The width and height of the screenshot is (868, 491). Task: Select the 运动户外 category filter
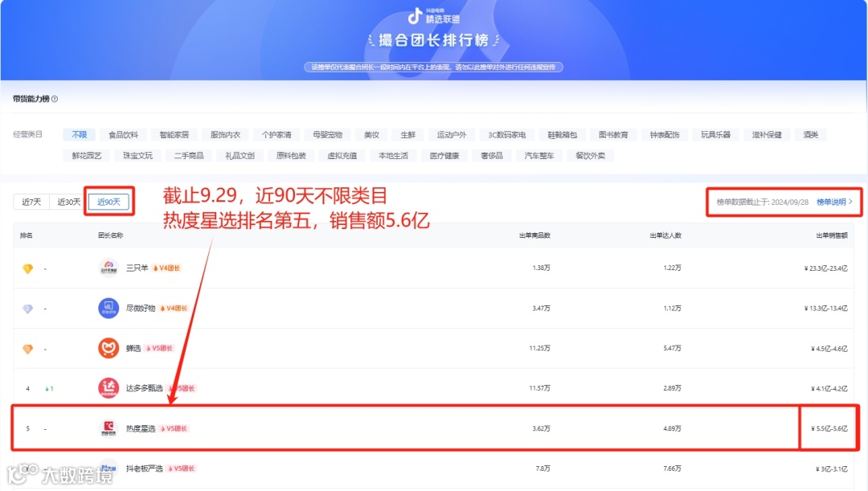[452, 134]
